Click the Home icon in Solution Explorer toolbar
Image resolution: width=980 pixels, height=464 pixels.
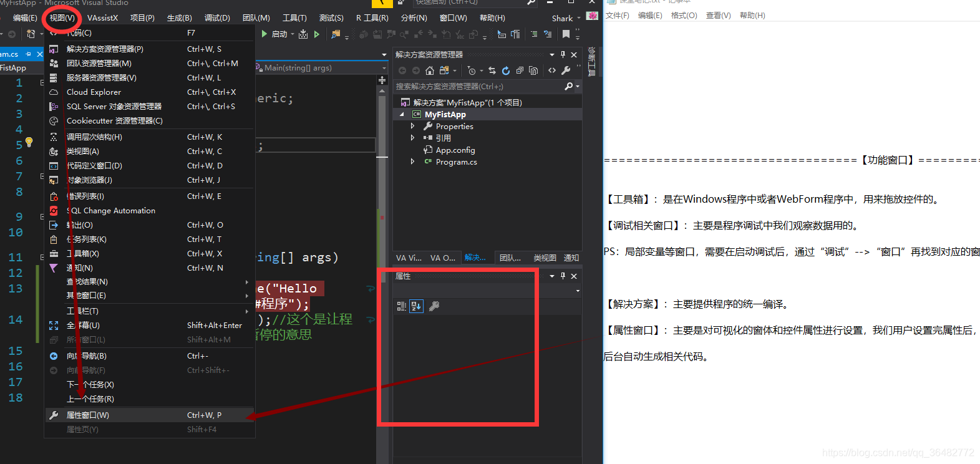(x=430, y=70)
